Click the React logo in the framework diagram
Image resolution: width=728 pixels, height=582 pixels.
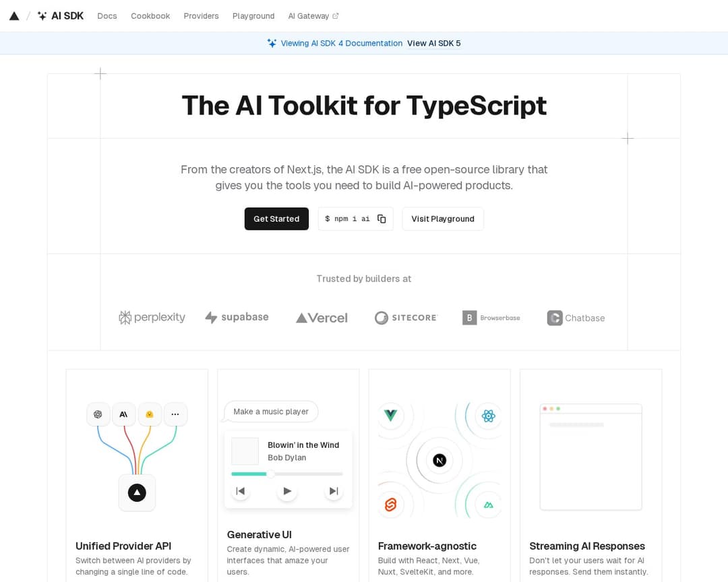pyautogui.click(x=488, y=416)
